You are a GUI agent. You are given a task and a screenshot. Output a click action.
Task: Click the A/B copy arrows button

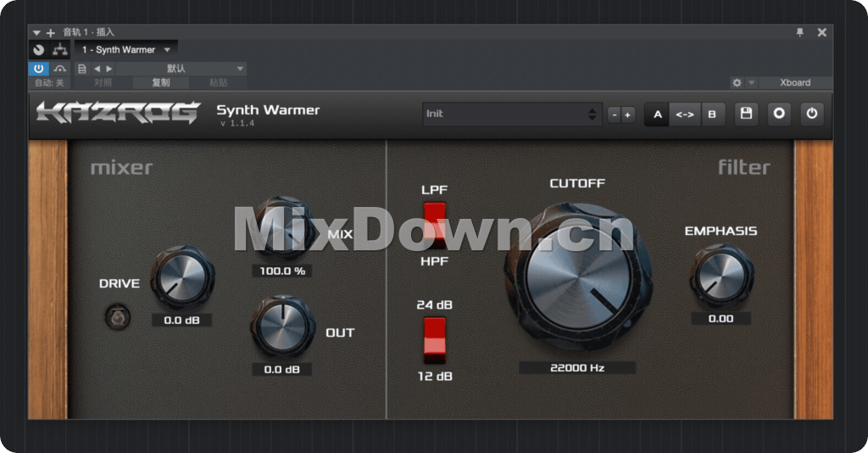point(685,114)
